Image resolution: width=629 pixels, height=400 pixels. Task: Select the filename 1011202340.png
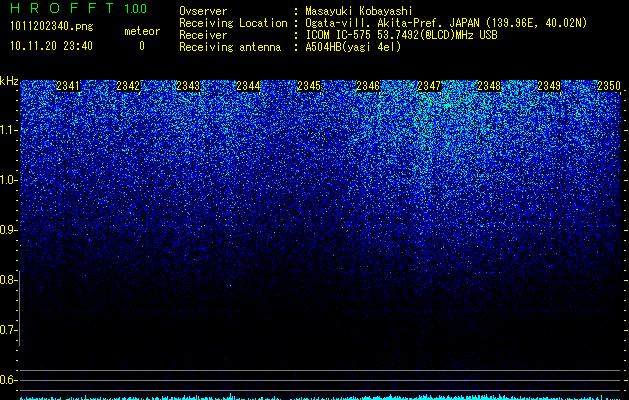tap(51, 26)
